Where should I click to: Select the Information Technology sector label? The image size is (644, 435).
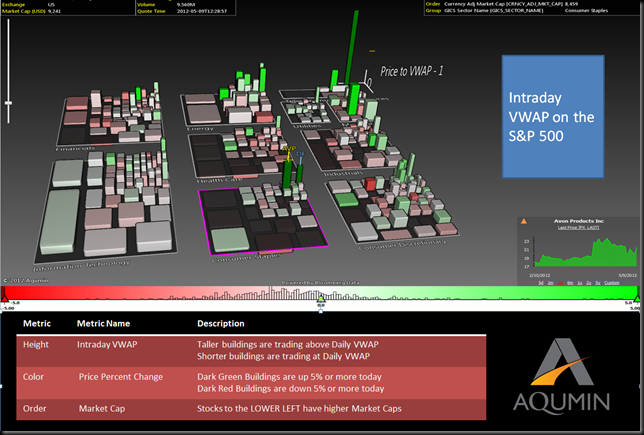81,265
